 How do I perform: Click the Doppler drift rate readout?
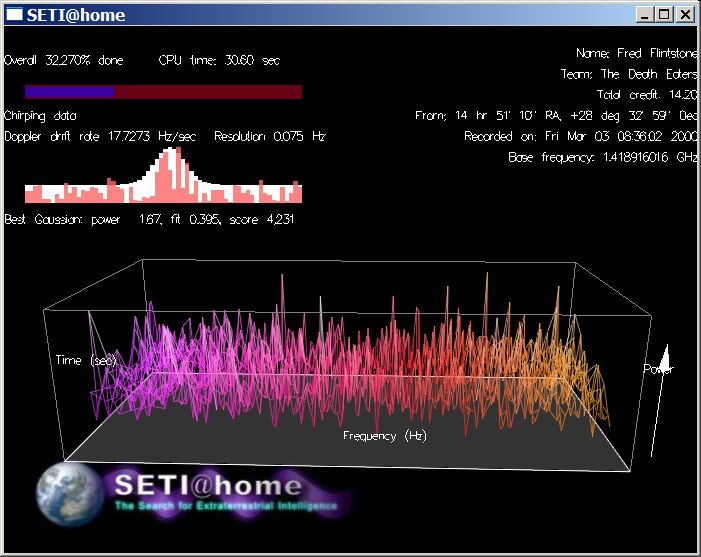(100, 137)
